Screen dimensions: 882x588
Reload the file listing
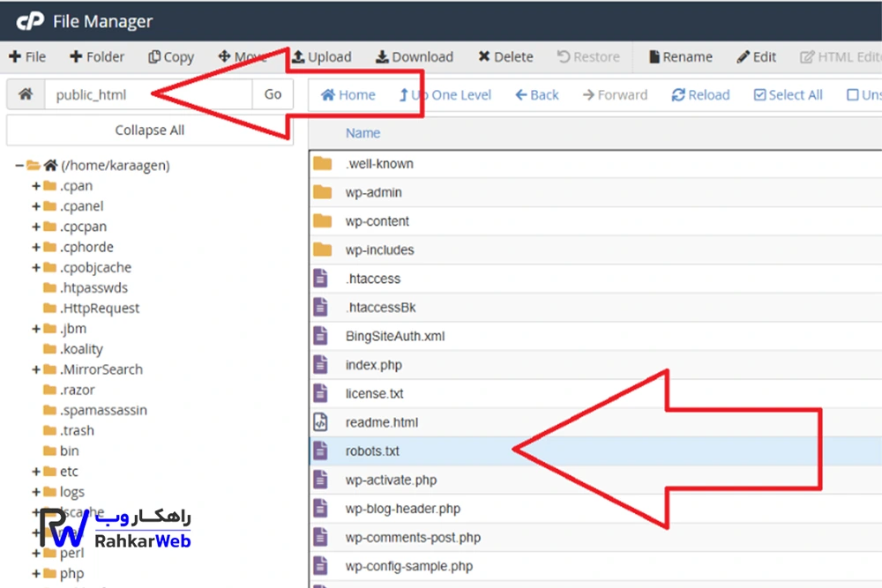[701, 95]
